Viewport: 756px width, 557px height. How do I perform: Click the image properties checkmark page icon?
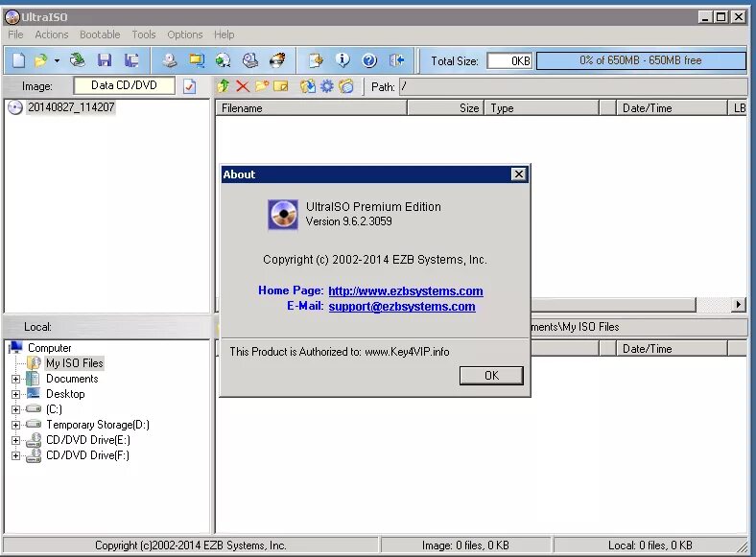190,86
